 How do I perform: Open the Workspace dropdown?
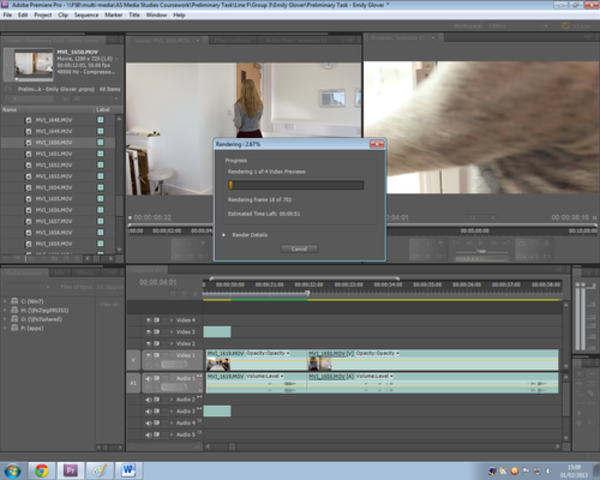517,26
